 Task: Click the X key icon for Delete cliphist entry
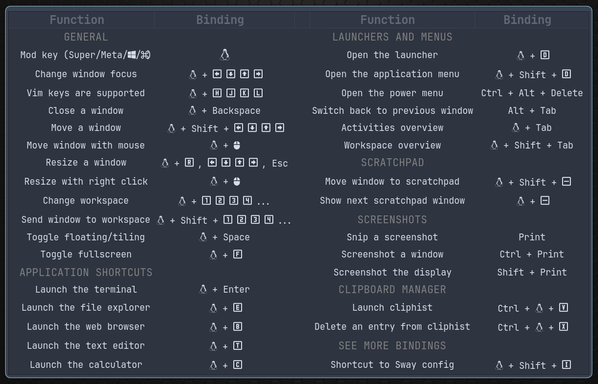564,327
